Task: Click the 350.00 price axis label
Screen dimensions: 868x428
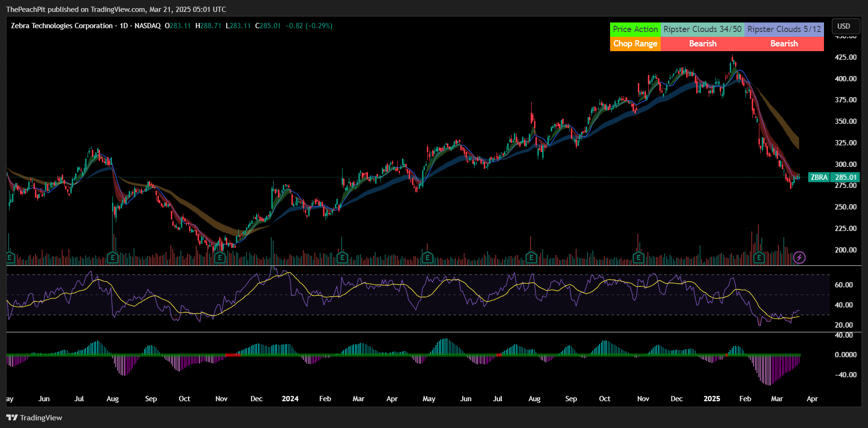Action: pyautogui.click(x=846, y=121)
